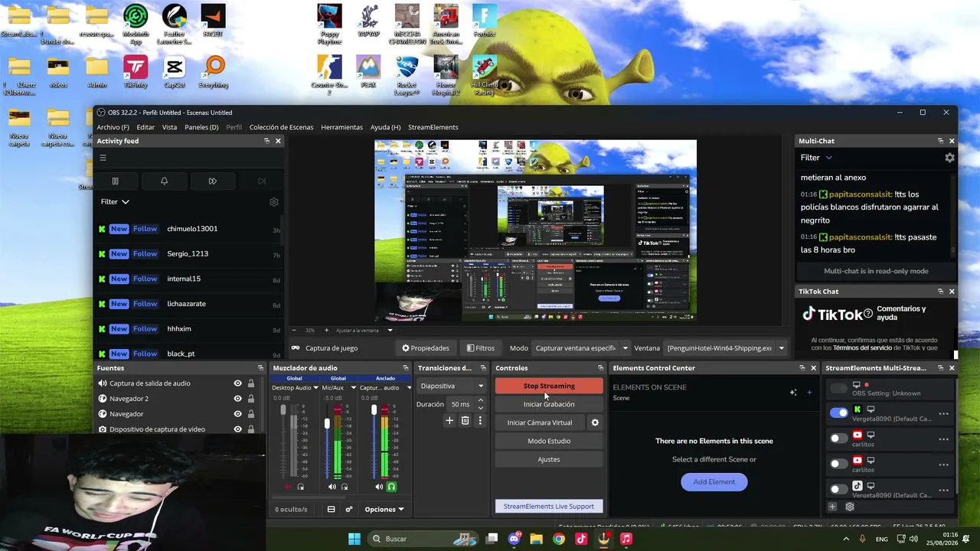Image resolution: width=980 pixels, height=551 pixels.
Task: Click the audio mixer layout toggle icon
Action: click(331, 509)
